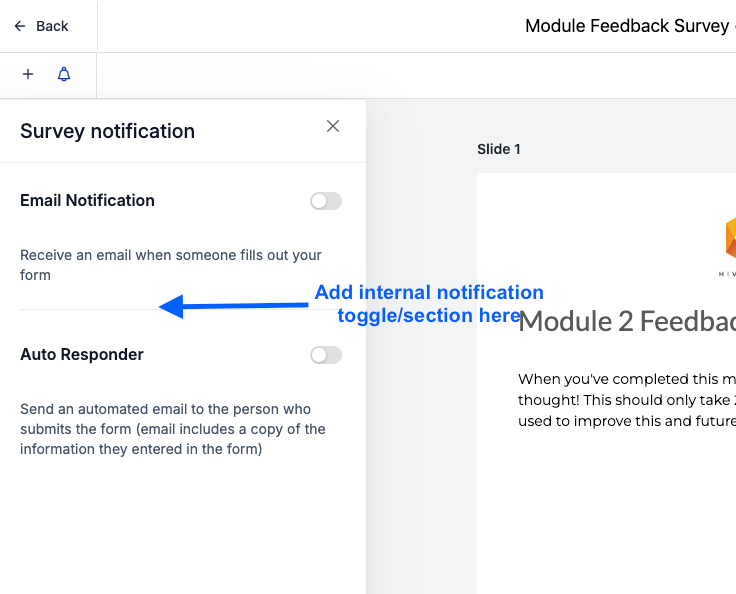Click the slide's intro paragraph text
Viewport: 736px width, 594px height.
click(626, 400)
